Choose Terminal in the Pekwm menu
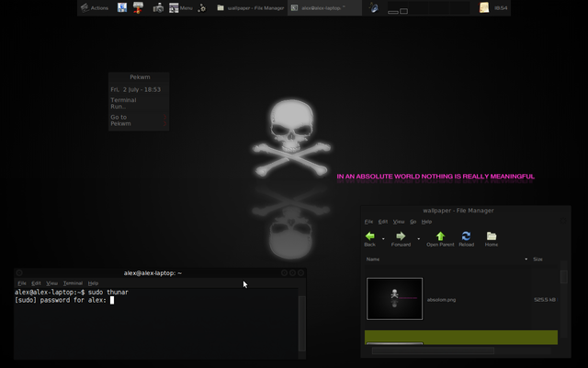Screen dimensions: 588x368 tap(123, 100)
